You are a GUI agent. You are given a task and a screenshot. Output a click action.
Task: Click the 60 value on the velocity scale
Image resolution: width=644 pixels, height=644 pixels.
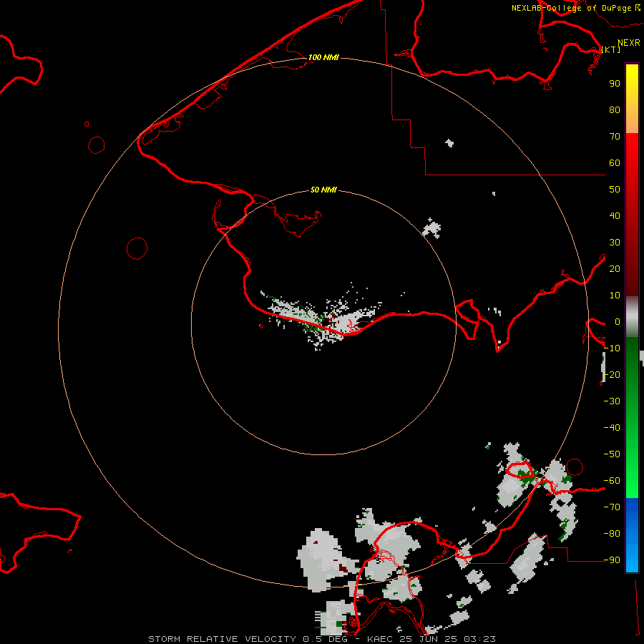tap(615, 162)
